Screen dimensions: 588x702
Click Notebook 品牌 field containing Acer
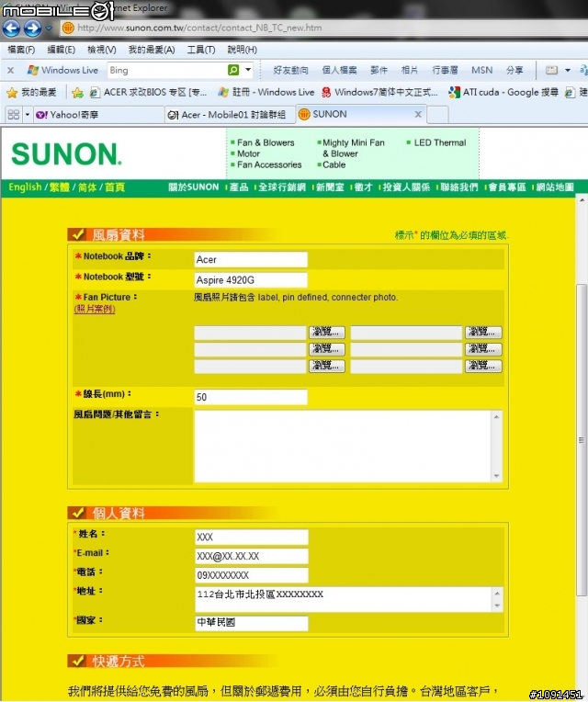click(251, 260)
